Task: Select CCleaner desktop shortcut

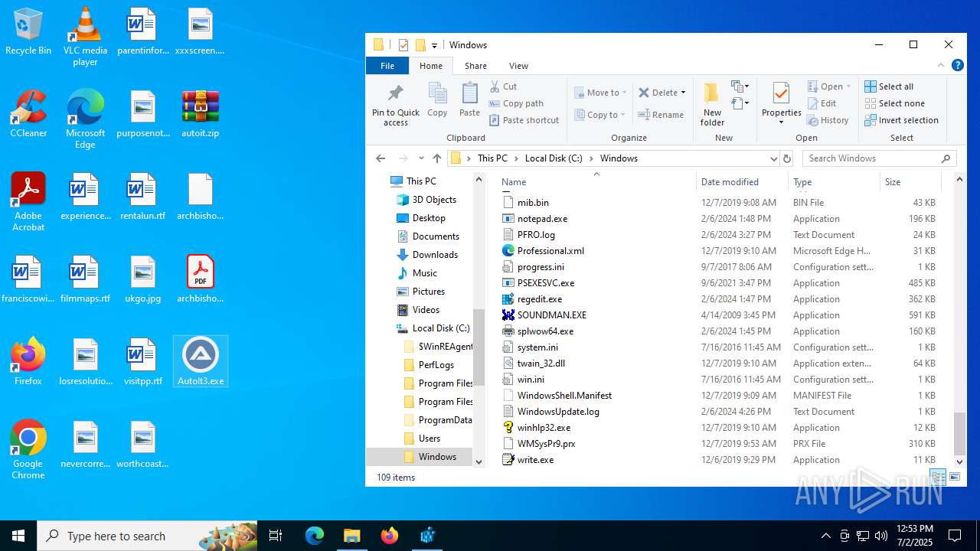Action: click(x=28, y=113)
